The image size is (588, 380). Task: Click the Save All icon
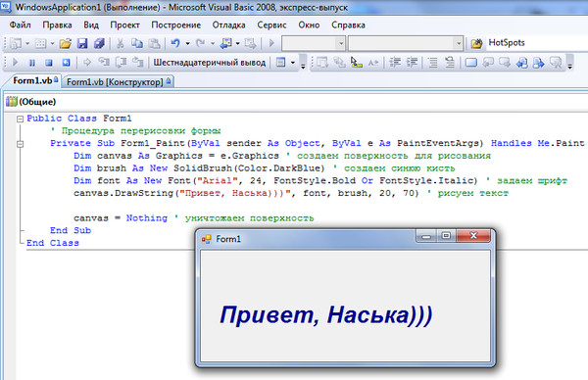[x=99, y=43]
